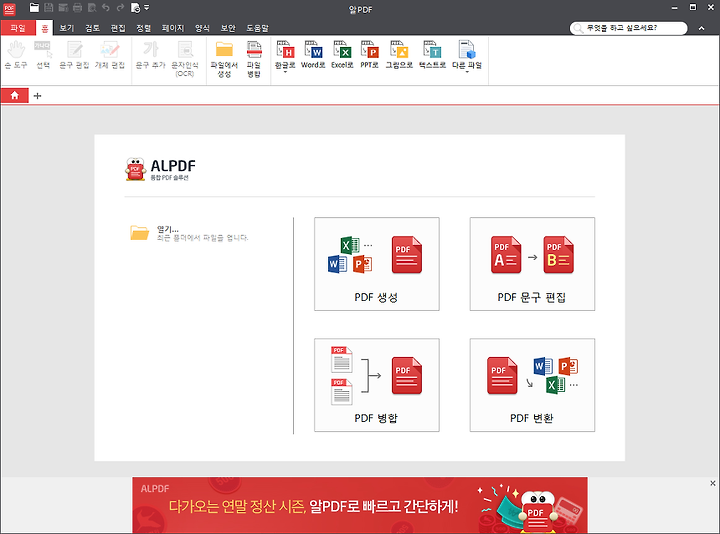Run 문자인식 (OCR) from the ribbon

185,59
